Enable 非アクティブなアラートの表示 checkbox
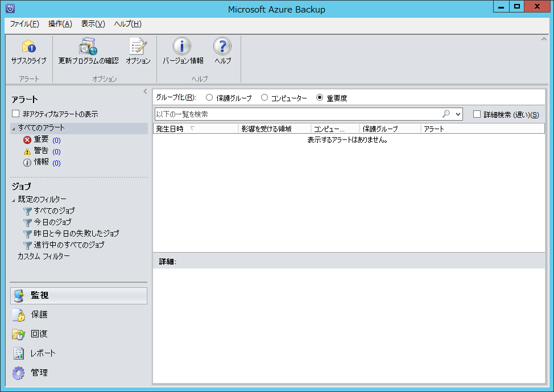554x392 pixels. pos(15,114)
